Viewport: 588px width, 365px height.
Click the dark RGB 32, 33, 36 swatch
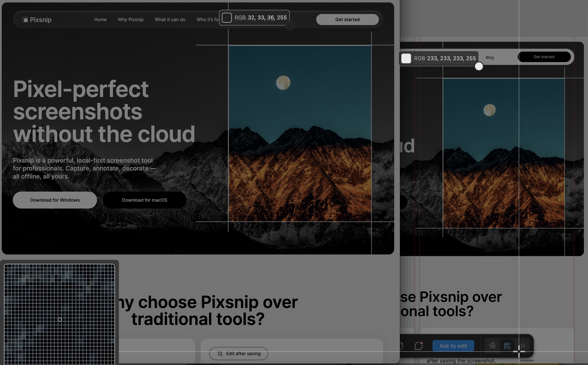pos(227,18)
